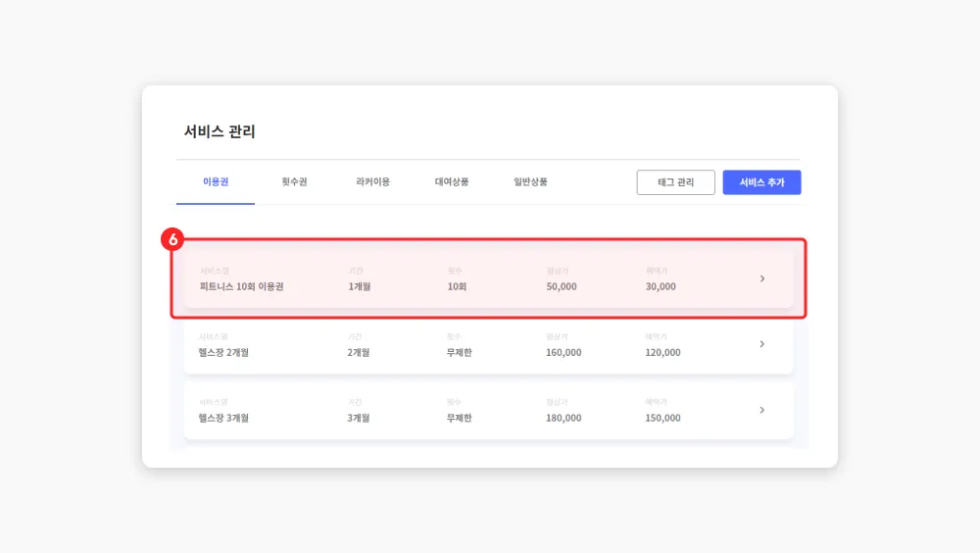Select the 라커이용 tab

372,182
